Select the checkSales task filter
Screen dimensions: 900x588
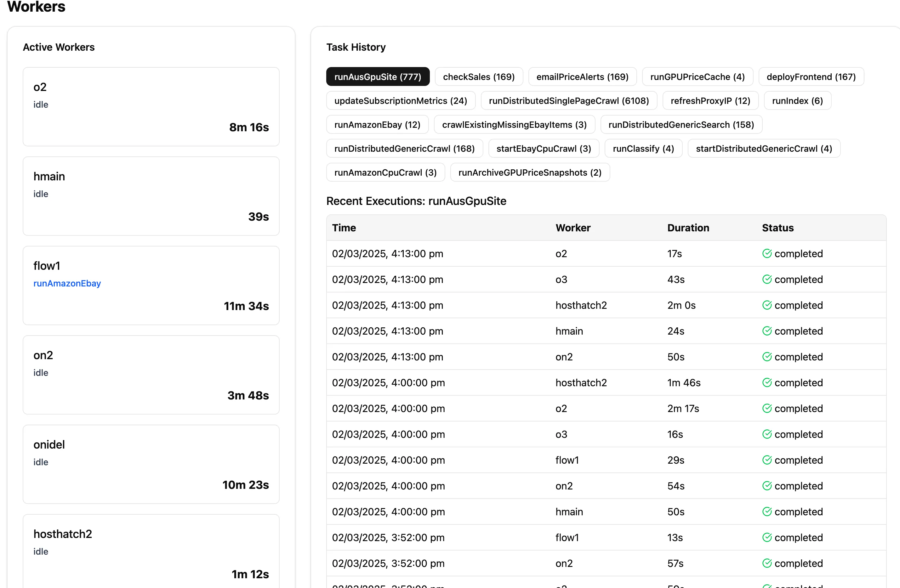479,77
